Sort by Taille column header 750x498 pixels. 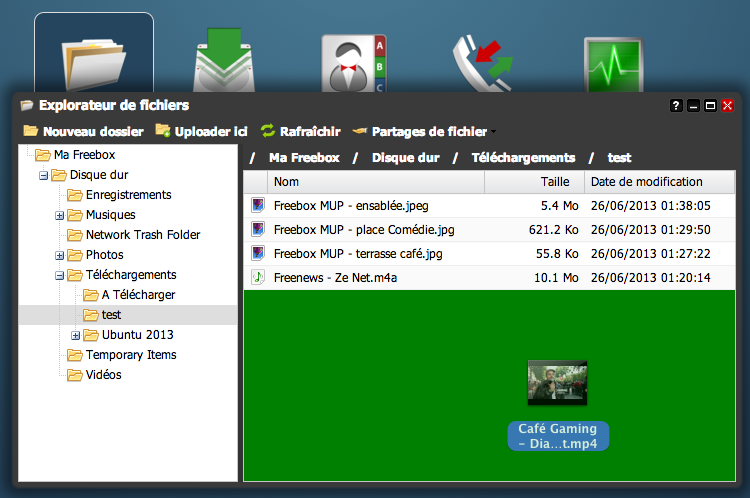click(534, 182)
